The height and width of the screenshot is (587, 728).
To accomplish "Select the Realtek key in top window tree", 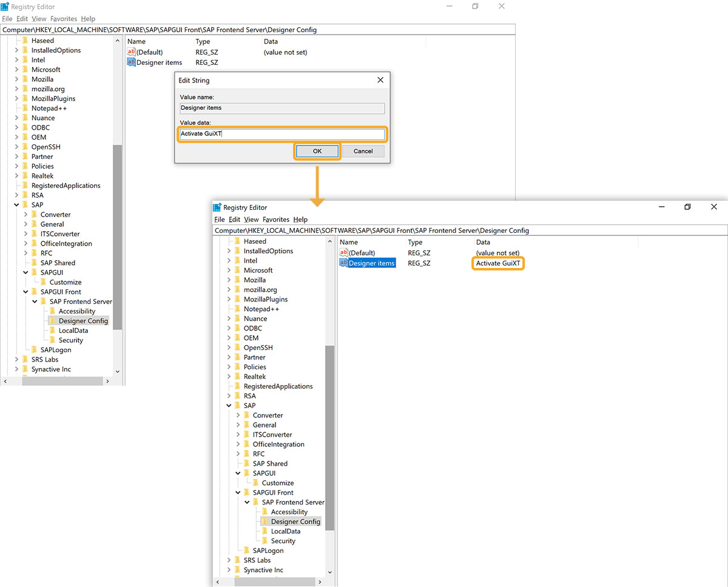I will (x=42, y=176).
